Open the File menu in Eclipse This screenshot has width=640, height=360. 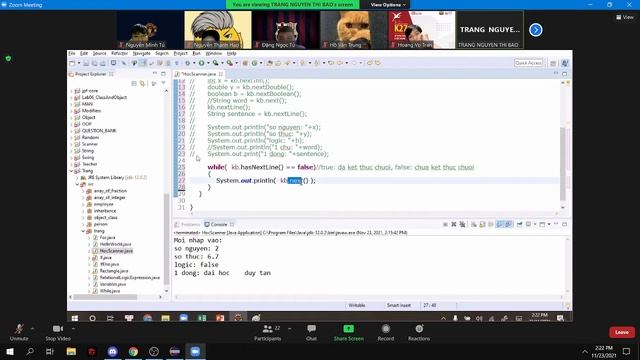[72, 53]
